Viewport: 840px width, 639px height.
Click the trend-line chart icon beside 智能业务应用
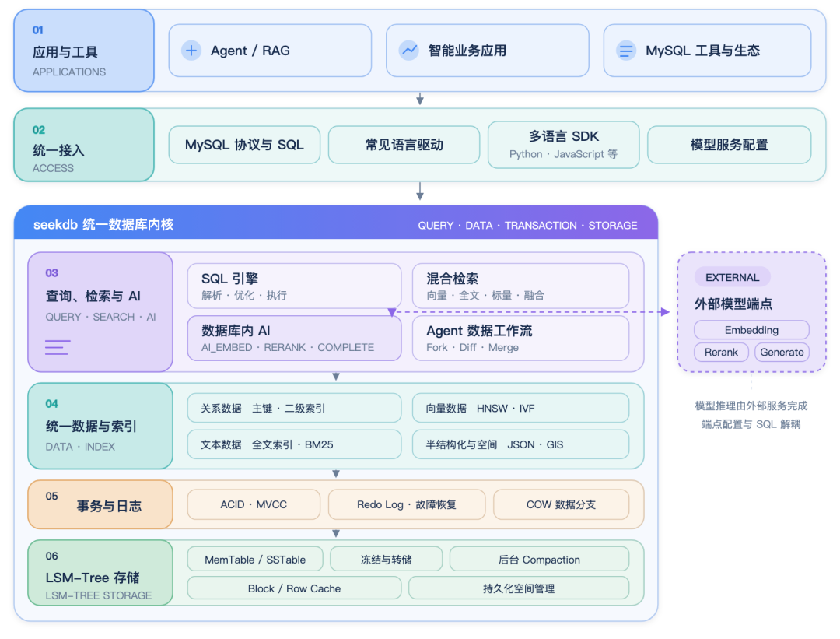coord(409,51)
